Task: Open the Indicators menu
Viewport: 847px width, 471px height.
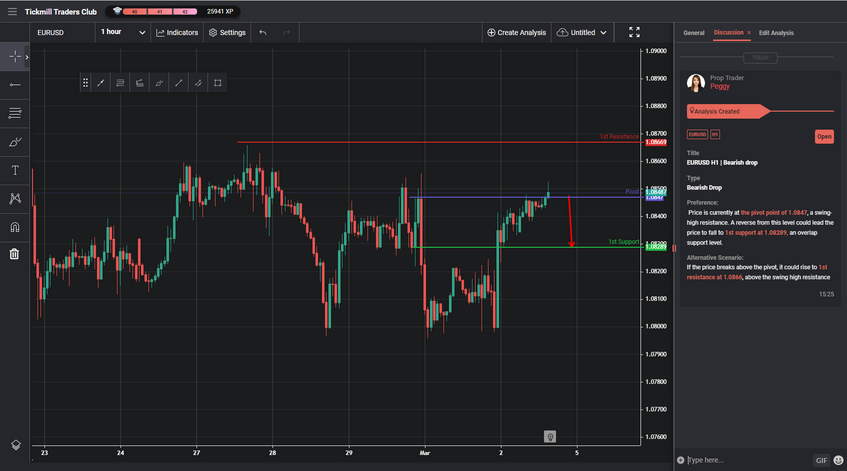Action: point(177,32)
